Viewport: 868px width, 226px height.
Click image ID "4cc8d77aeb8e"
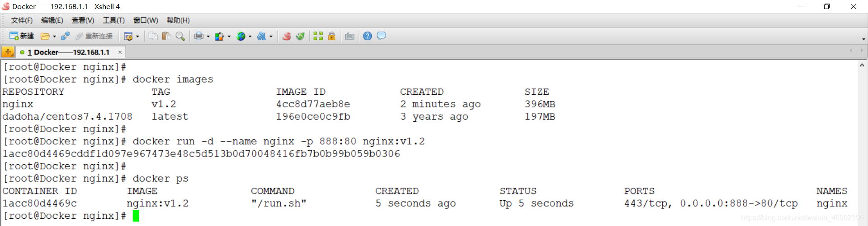point(313,104)
